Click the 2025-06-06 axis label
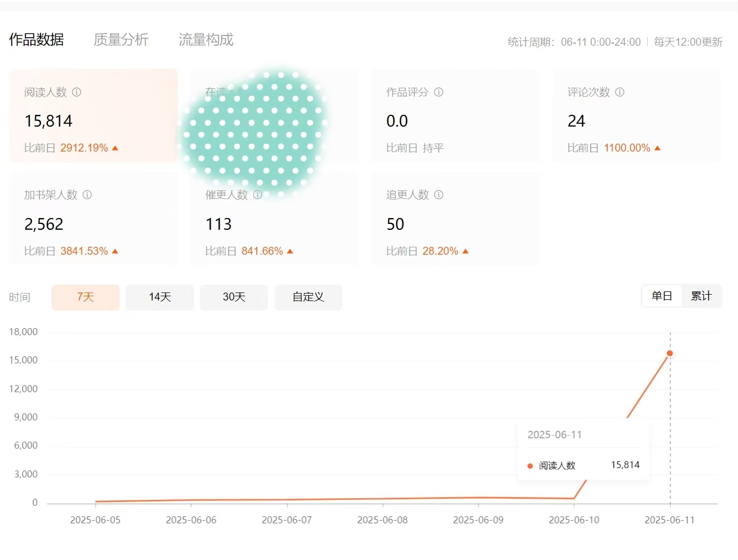 191,520
